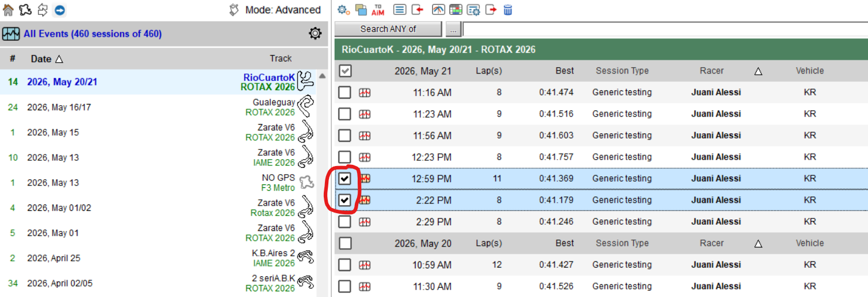Open the event list settings gear
This screenshot has height=297, width=868.
pos(315,34)
